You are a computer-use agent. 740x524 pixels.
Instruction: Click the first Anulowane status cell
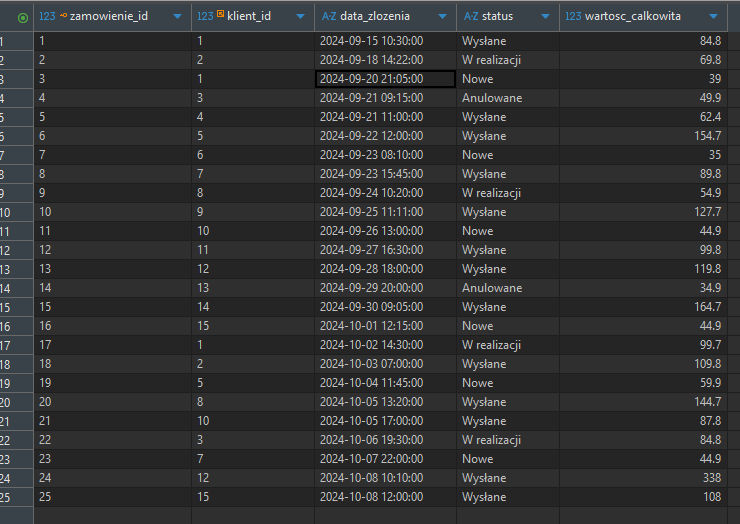pyautogui.click(x=492, y=98)
